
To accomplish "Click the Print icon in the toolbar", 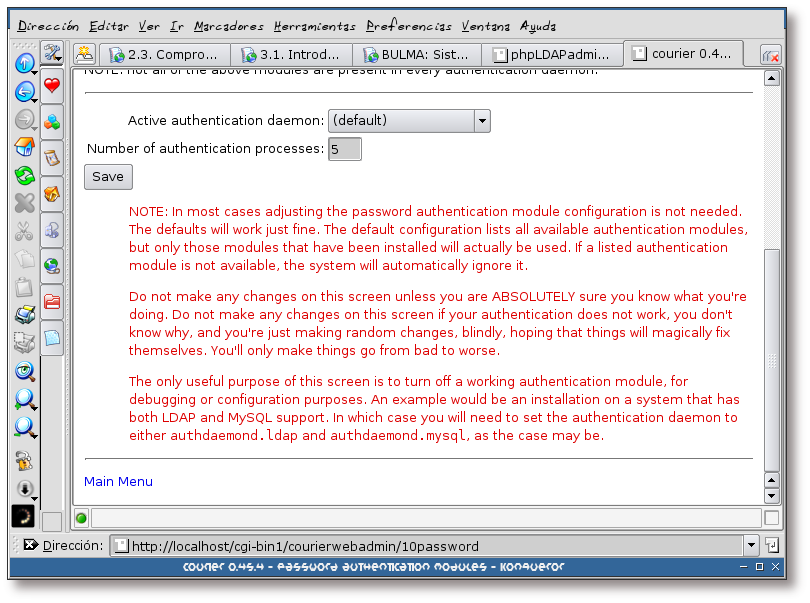I will (24, 315).
